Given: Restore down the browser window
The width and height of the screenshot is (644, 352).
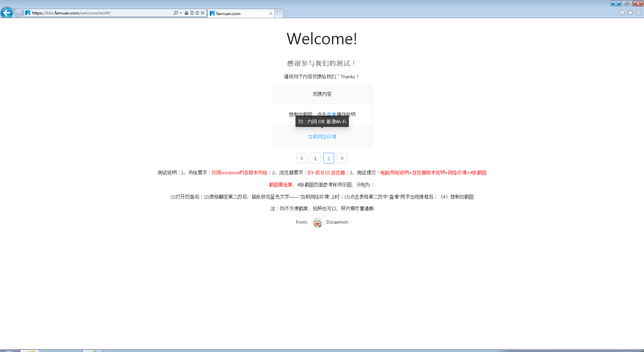Looking at the screenshot, I should coord(627,4).
